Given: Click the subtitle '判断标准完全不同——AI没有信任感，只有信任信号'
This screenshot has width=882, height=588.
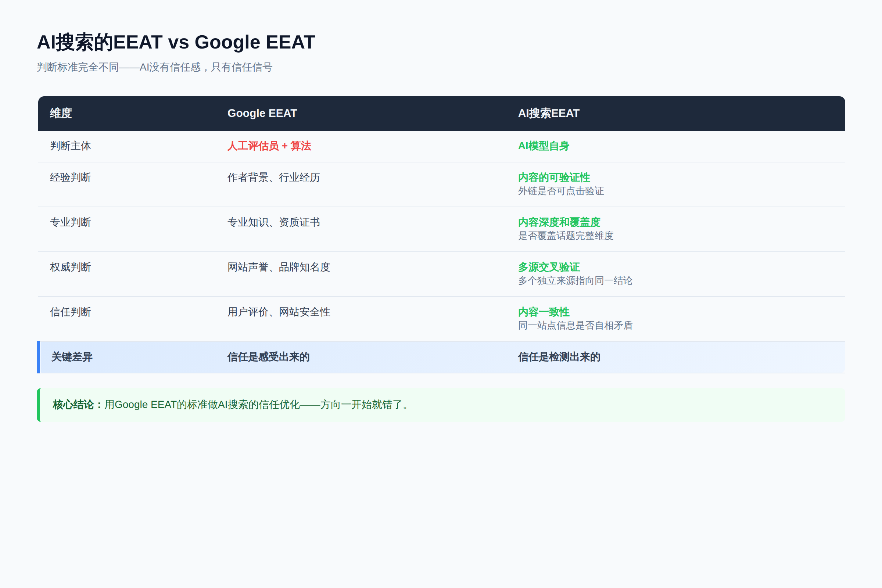Looking at the screenshot, I should point(154,67).
